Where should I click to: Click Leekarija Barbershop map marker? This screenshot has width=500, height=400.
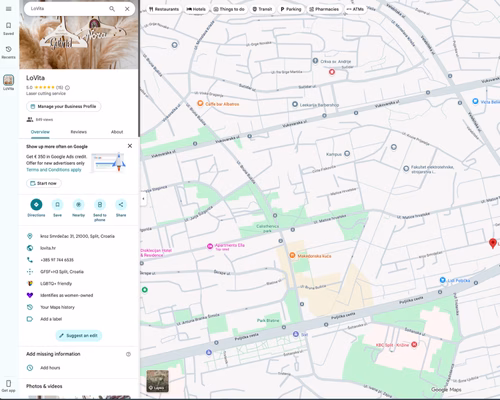click(x=295, y=104)
